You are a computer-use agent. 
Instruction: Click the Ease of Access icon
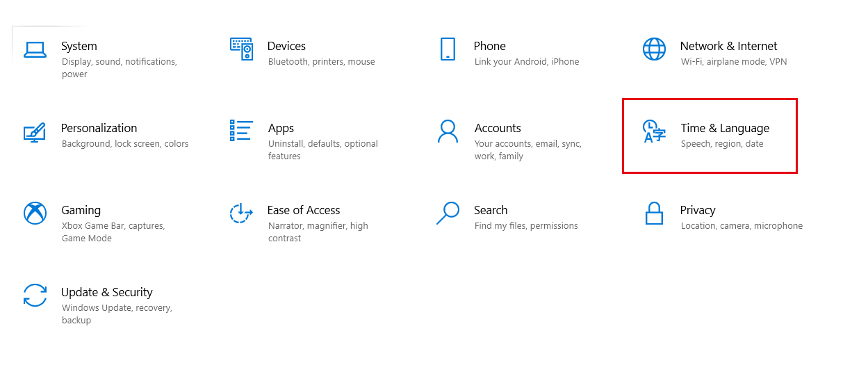tap(240, 213)
